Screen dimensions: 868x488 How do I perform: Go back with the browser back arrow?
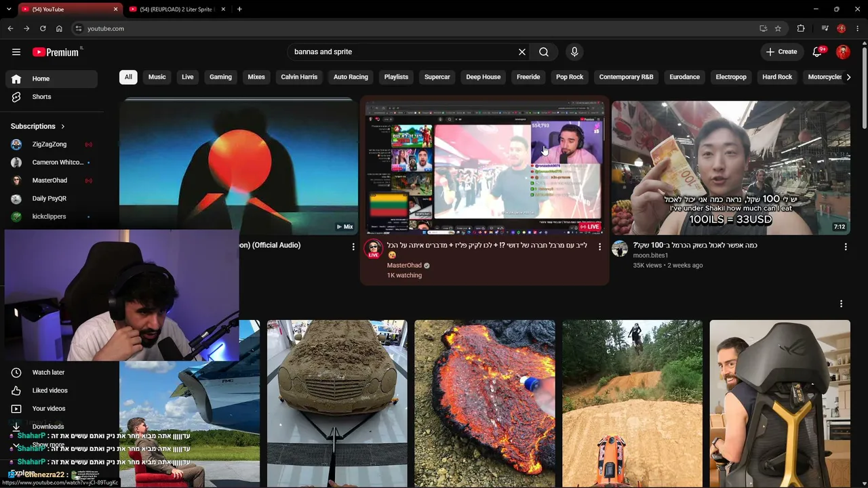(10, 28)
